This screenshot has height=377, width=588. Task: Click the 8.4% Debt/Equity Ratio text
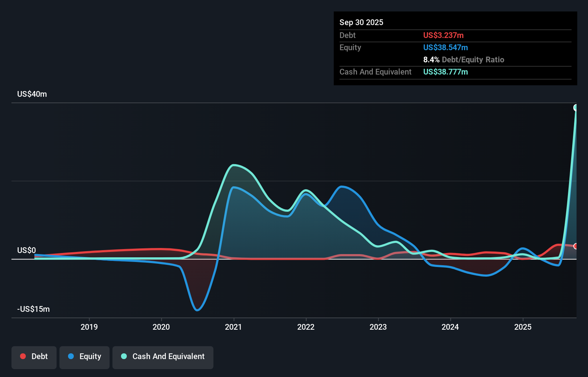(x=464, y=59)
